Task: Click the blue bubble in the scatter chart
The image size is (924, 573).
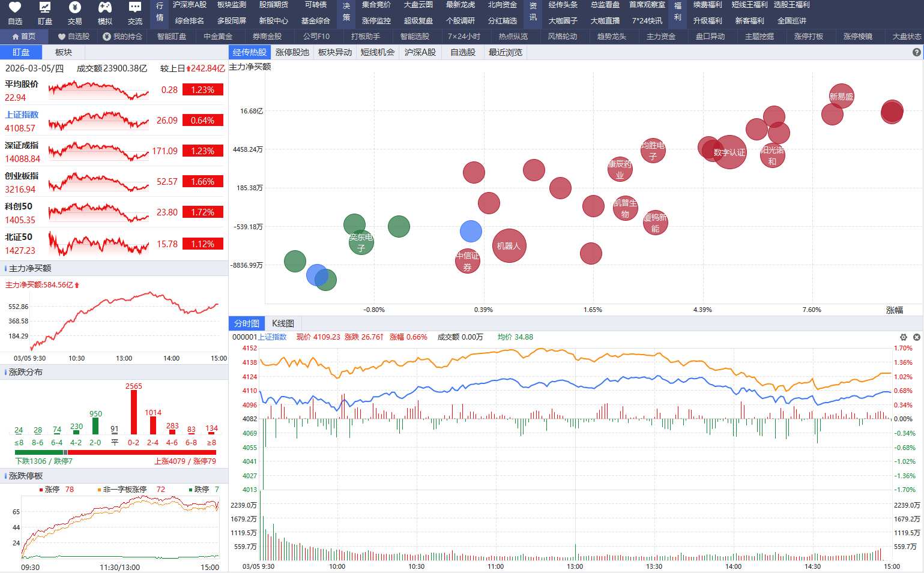Action: (x=471, y=231)
